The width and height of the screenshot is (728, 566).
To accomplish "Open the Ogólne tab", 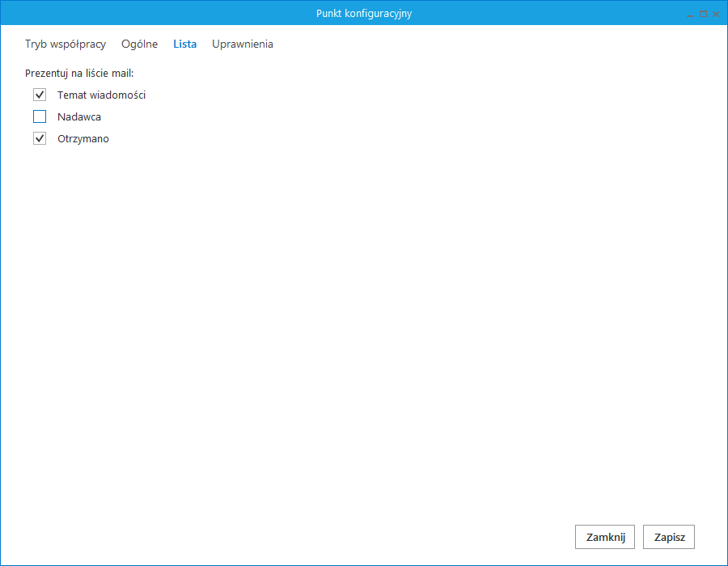I will click(139, 44).
